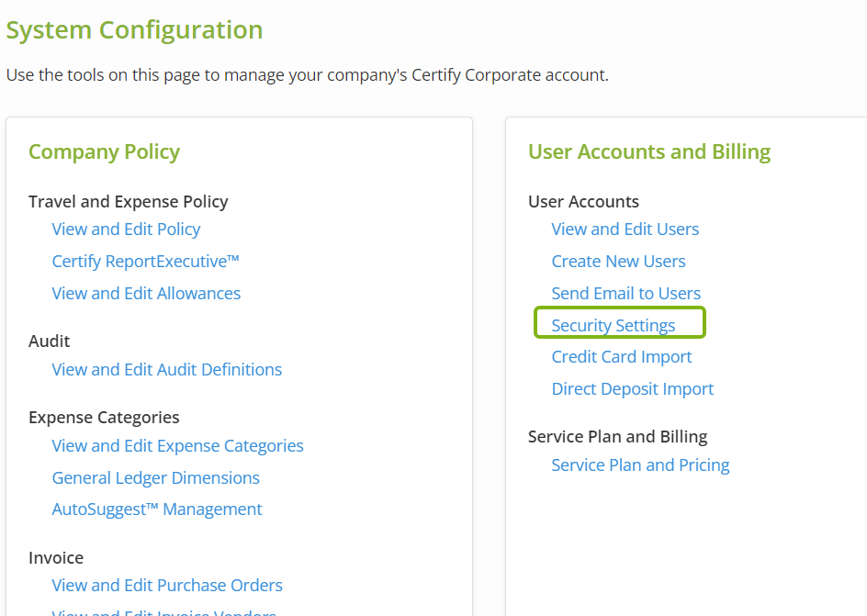Click the partially visible Invoice Vendors link
867x616 pixels.
[163, 611]
